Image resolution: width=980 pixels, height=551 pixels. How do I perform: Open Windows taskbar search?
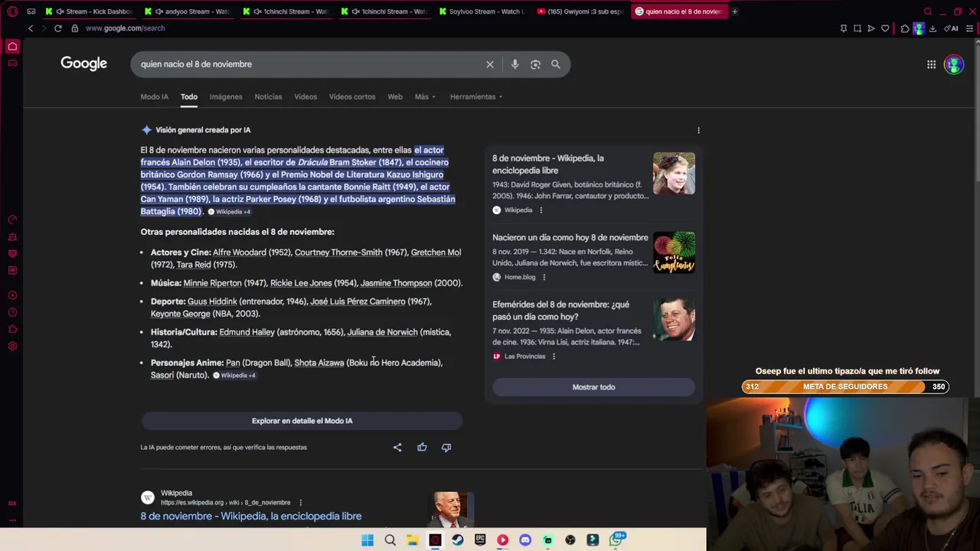390,540
